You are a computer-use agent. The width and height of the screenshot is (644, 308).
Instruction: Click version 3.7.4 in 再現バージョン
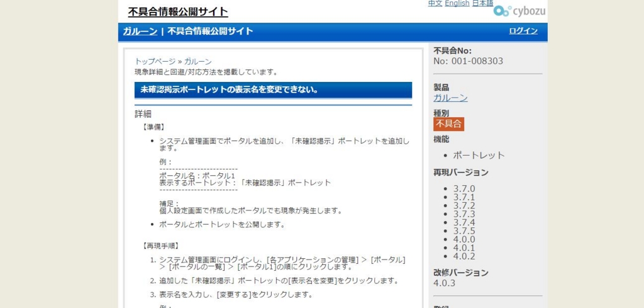[x=464, y=222]
